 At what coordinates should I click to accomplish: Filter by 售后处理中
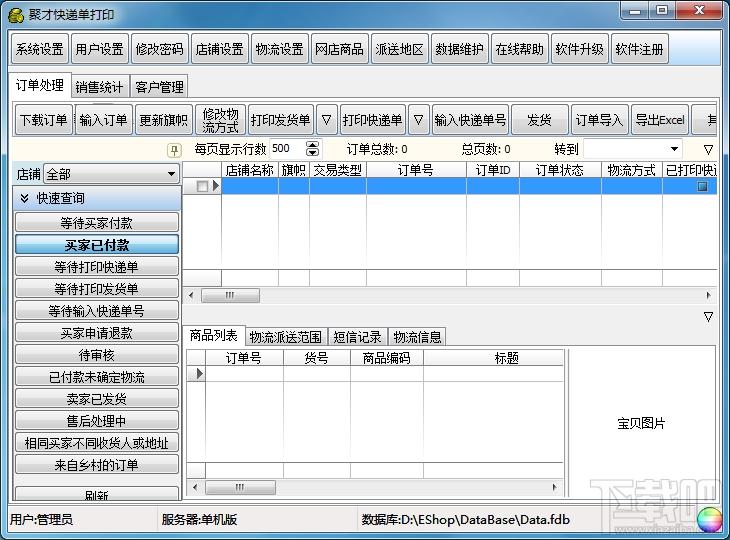coord(97,421)
